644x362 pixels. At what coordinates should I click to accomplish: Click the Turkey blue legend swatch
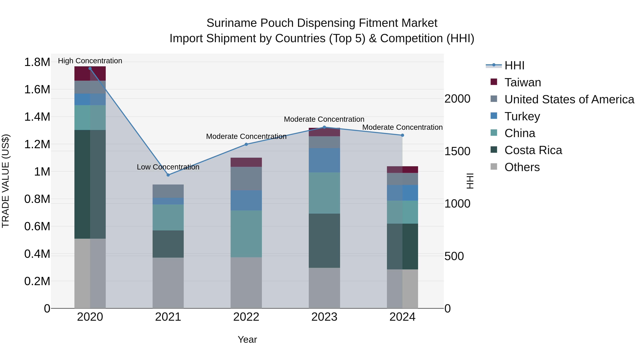(494, 116)
